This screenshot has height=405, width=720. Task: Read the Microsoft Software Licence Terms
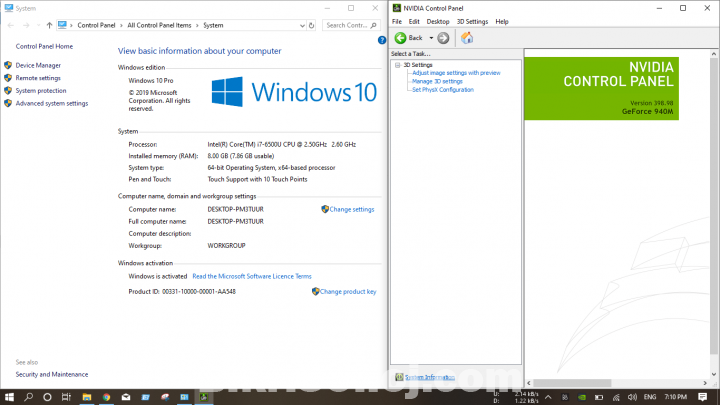coord(252,276)
